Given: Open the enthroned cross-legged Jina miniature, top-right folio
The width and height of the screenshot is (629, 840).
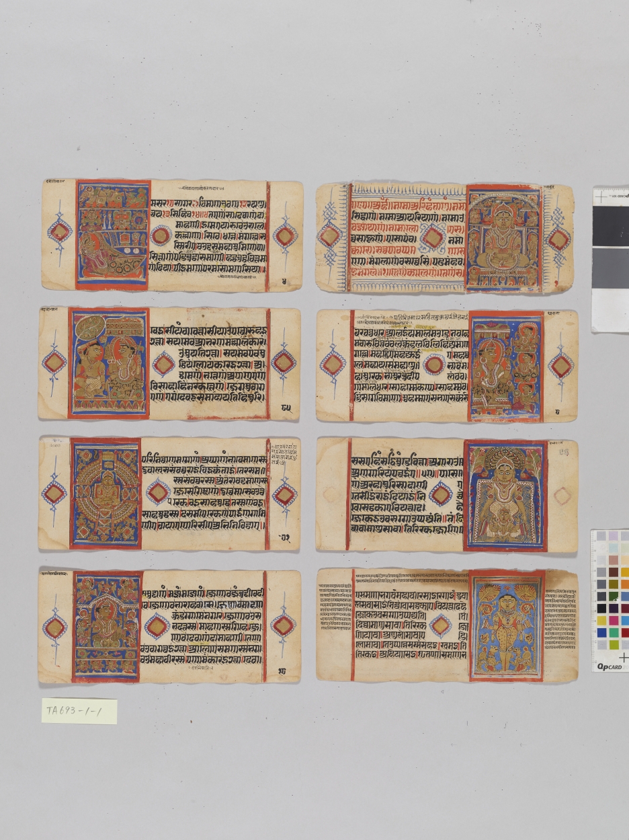Looking at the screenshot, I should pyautogui.click(x=503, y=237).
